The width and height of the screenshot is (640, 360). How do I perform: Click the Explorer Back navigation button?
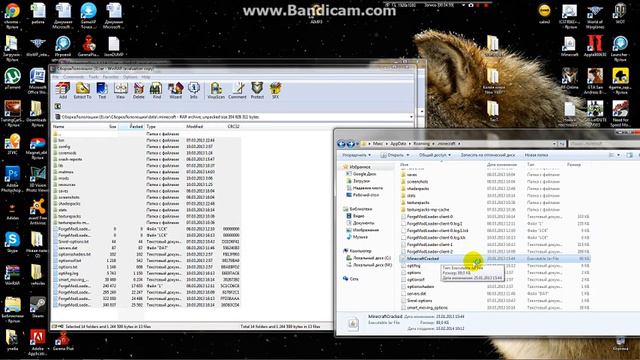click(341, 144)
